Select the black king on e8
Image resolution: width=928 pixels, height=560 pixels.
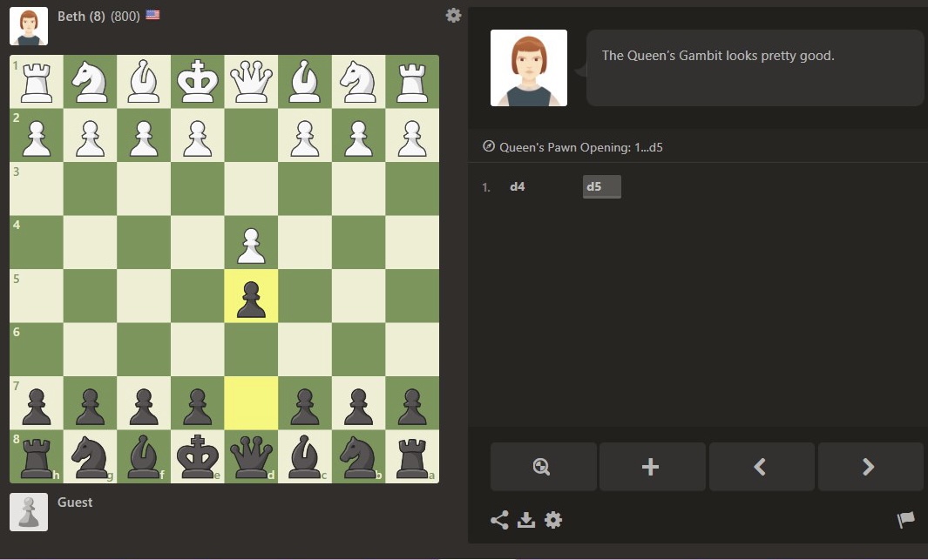click(197, 456)
